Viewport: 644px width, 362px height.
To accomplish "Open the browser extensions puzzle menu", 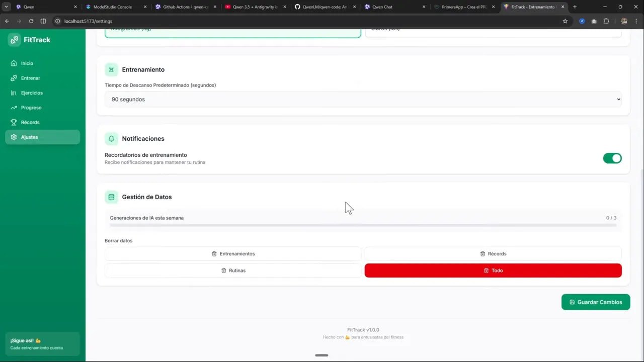I will tap(606, 21).
